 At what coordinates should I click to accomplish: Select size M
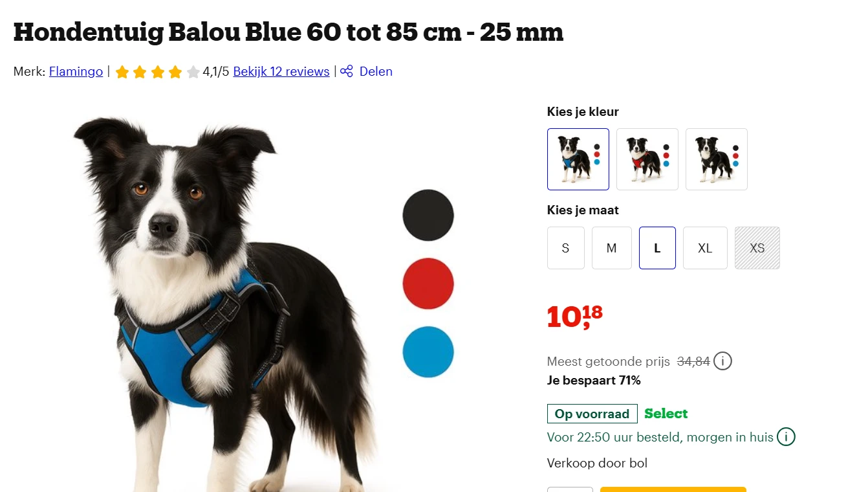point(612,248)
